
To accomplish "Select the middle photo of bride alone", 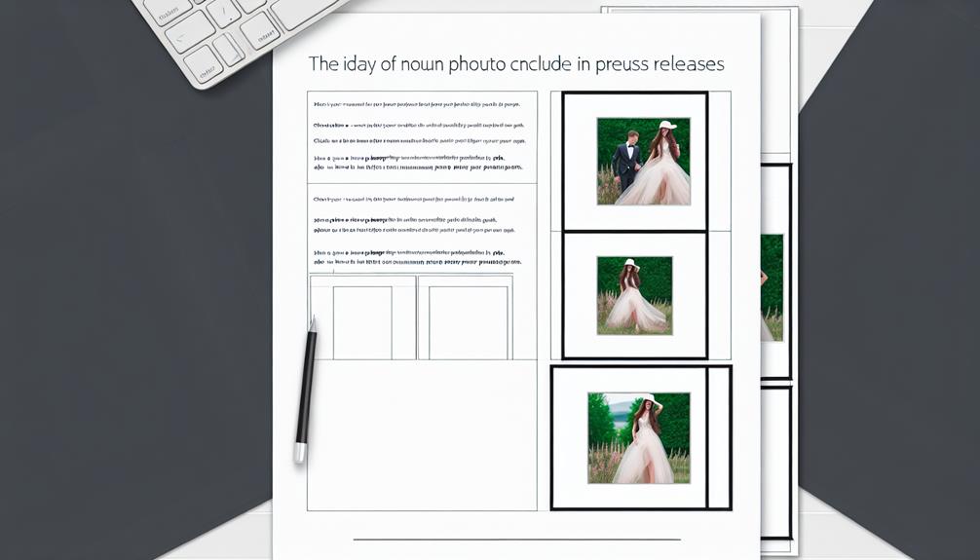I will point(634,295).
